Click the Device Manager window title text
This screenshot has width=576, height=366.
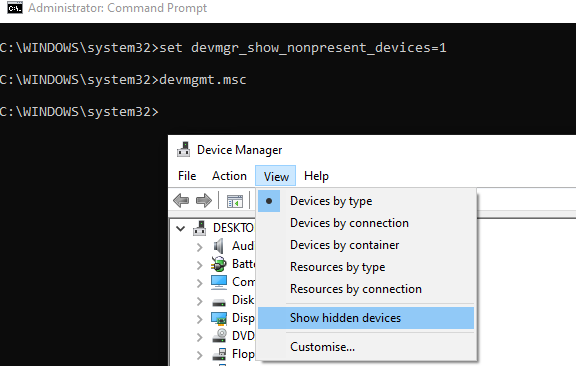tap(240, 150)
